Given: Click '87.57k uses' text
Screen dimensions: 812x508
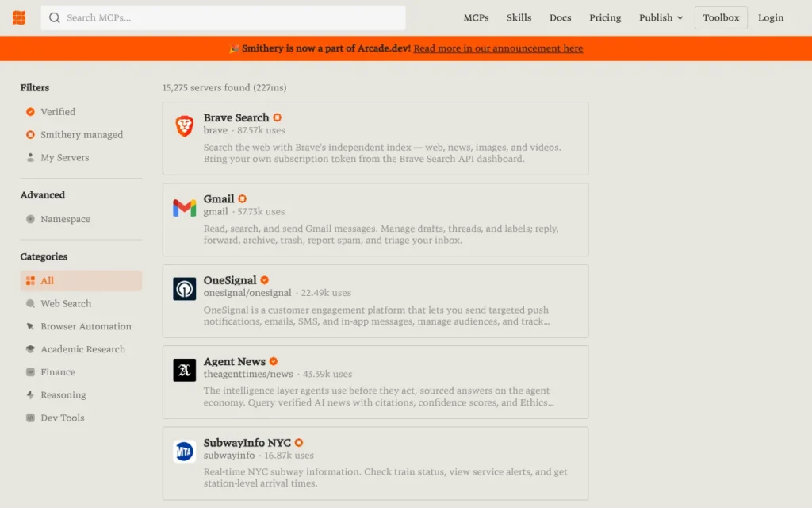Looking at the screenshot, I should click(261, 130).
